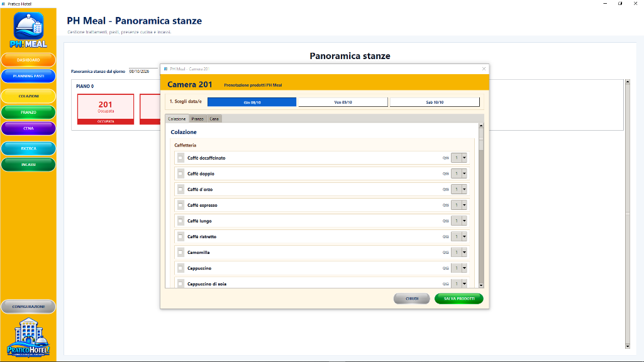644x362 pixels.
Task: Switch to the Cena tab
Action: pos(214,119)
